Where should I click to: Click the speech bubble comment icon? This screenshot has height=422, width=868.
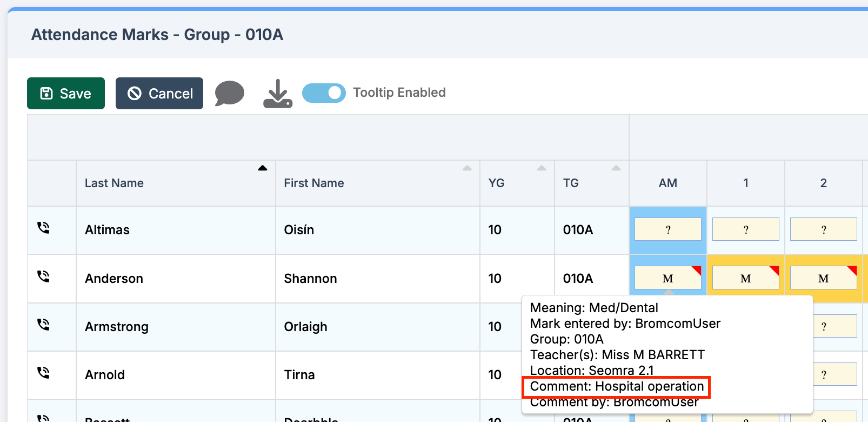click(x=230, y=93)
